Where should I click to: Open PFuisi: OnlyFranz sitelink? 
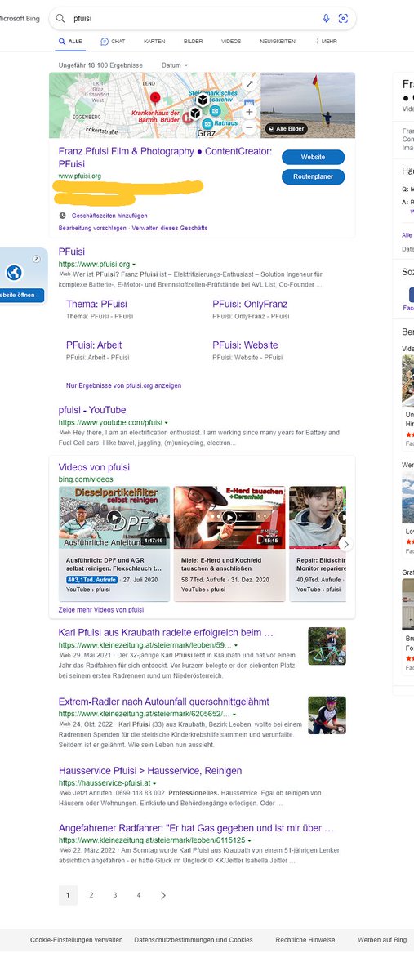point(250,304)
